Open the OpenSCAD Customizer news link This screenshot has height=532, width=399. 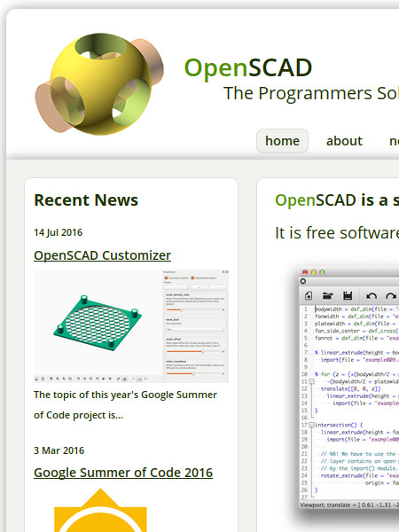[x=103, y=255]
